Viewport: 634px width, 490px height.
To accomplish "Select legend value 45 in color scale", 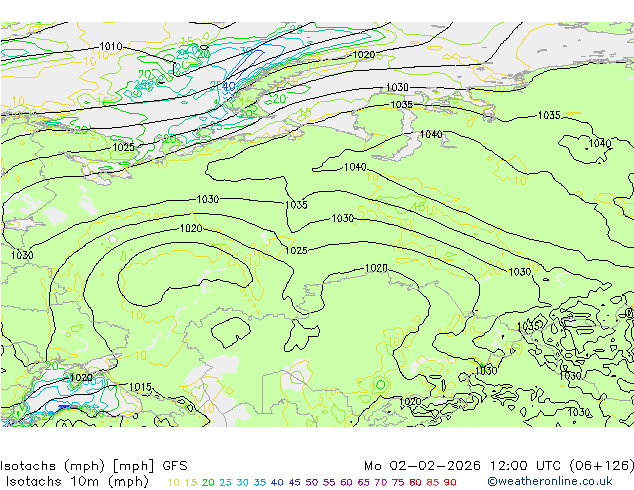I will 294,482.
